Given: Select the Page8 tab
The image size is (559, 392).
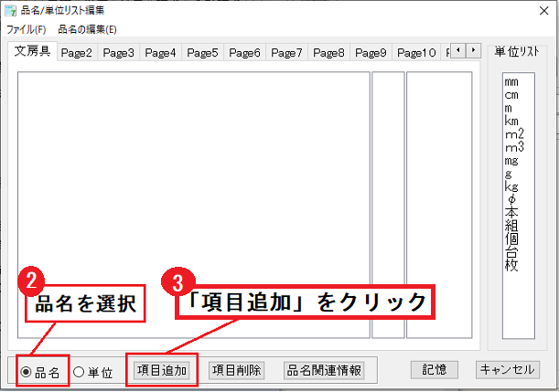Looking at the screenshot, I should 328,53.
